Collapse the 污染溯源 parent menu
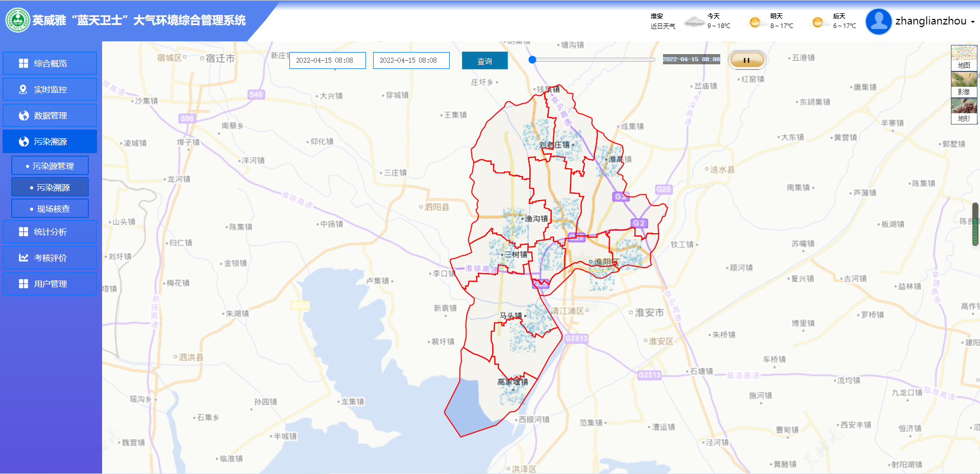The height and width of the screenshot is (474, 980). (50, 141)
